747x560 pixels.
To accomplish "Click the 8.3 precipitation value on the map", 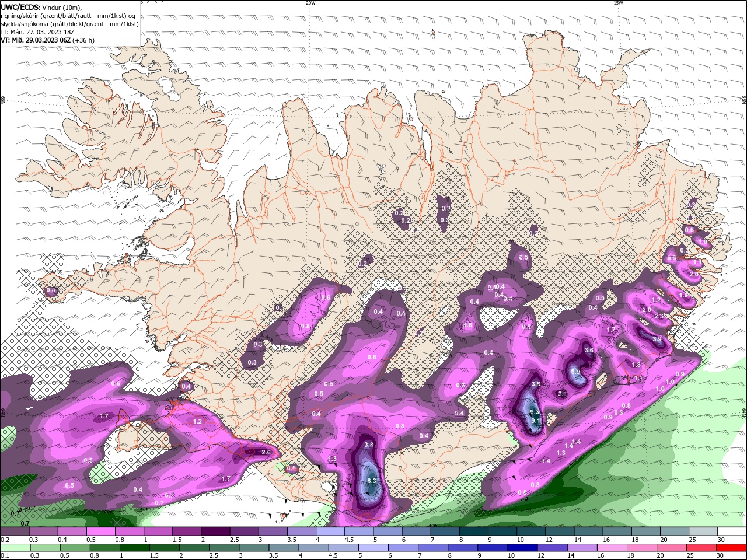I will [x=372, y=481].
